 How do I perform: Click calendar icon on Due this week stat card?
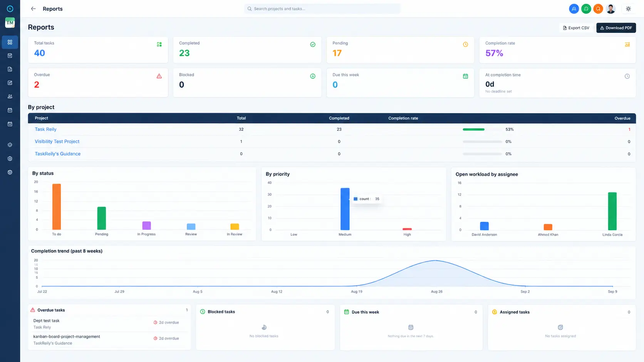(x=465, y=76)
